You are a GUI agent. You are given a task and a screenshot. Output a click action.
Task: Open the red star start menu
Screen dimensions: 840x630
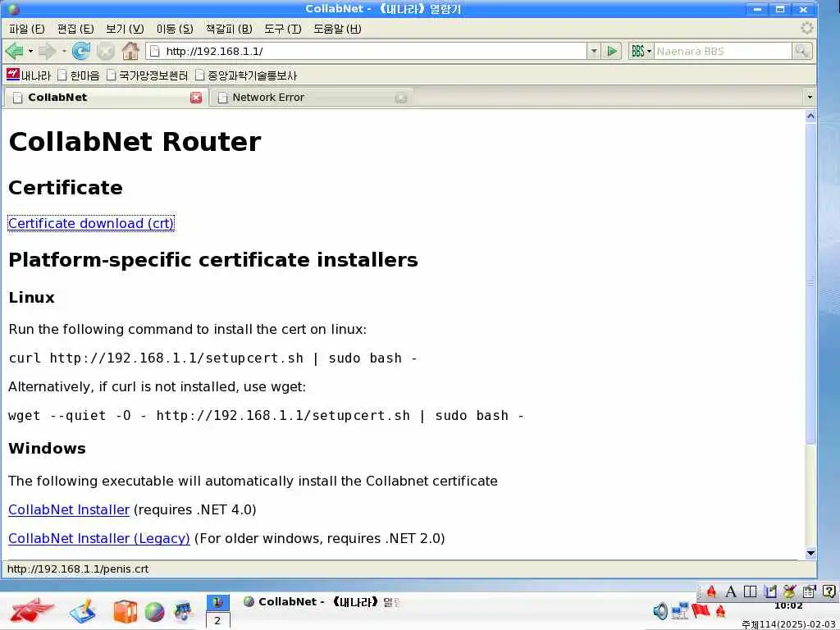32,610
